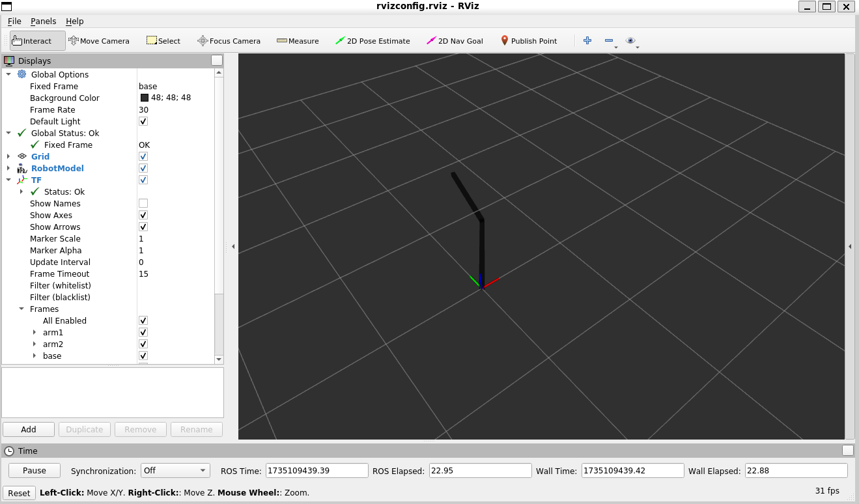Screen dimensions: 859x504
Task: Click the TF display axes icon
Action: click(22, 180)
